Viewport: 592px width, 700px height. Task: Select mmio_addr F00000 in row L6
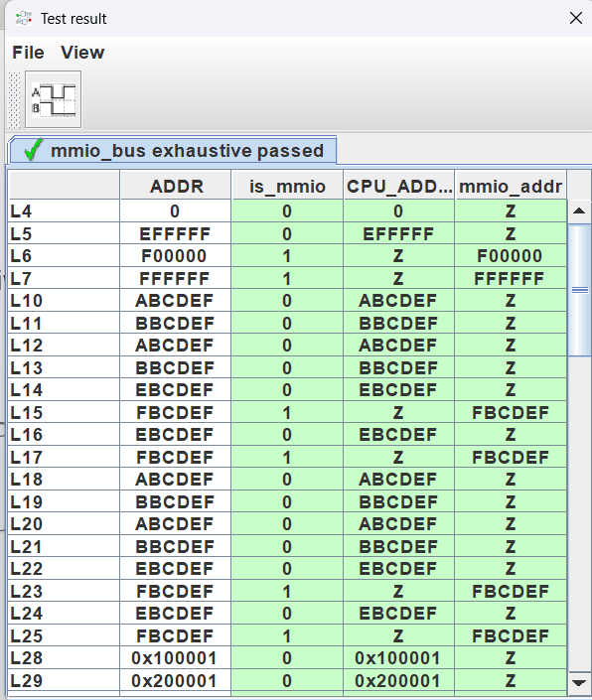click(511, 255)
